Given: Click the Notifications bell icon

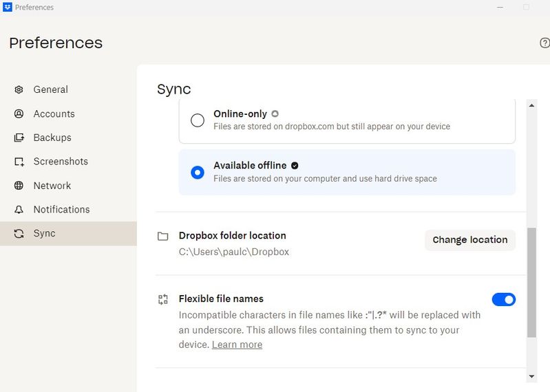Looking at the screenshot, I should tap(19, 210).
